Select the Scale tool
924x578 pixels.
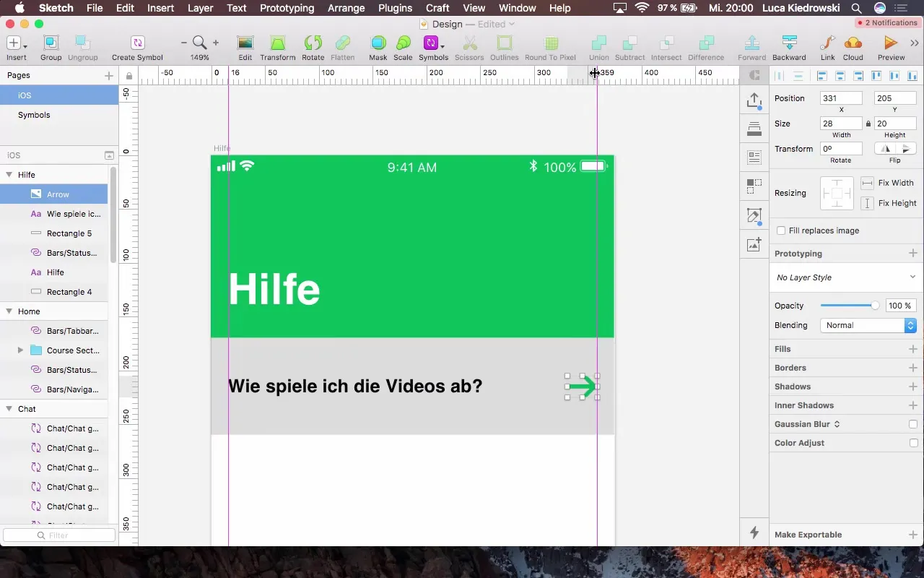403,43
